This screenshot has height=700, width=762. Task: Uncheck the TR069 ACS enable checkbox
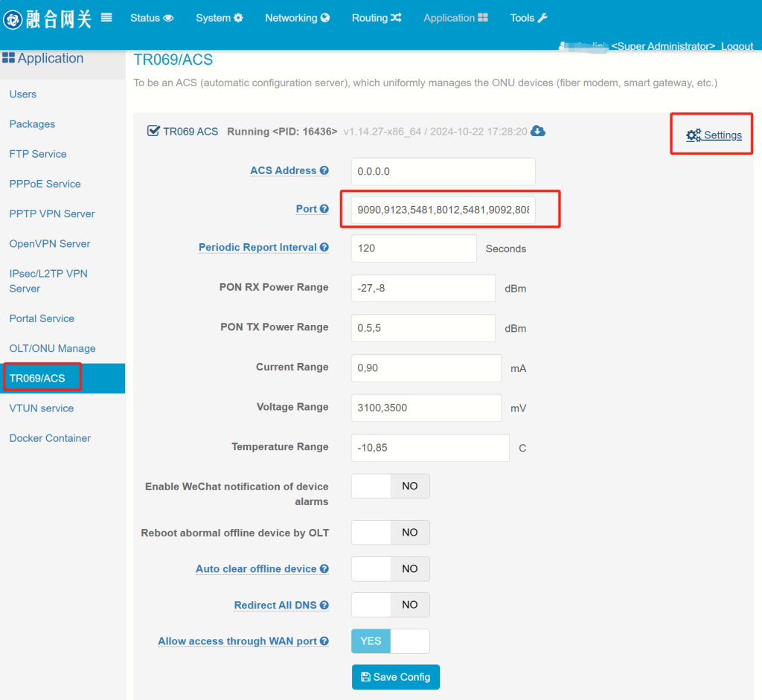pos(153,131)
